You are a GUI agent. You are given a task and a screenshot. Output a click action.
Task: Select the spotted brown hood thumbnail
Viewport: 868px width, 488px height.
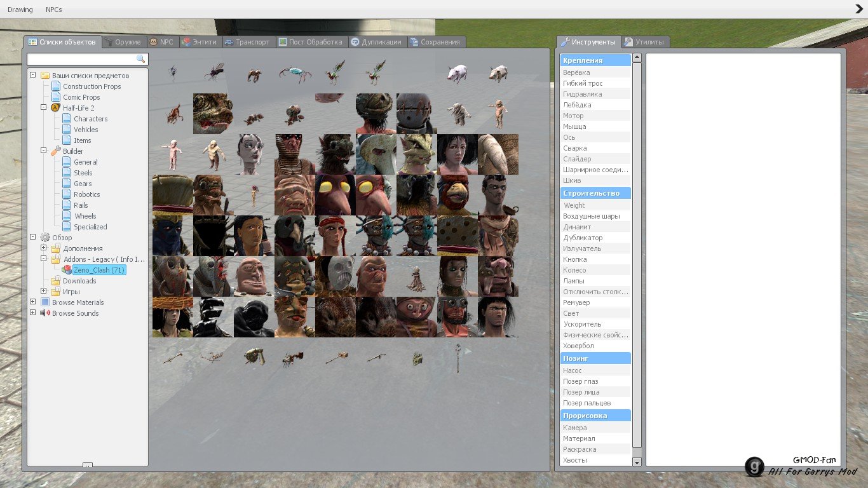tap(458, 236)
